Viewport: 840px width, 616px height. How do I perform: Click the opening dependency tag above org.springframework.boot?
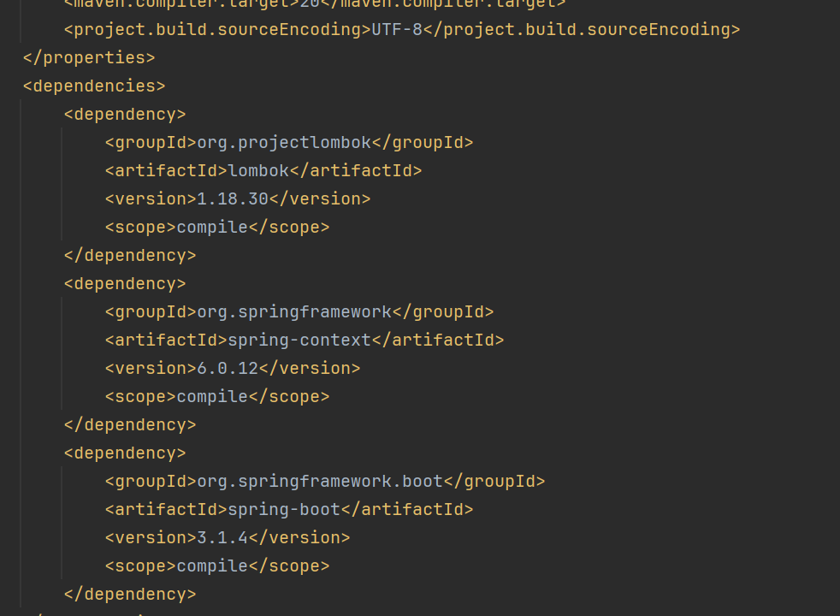tap(125, 453)
